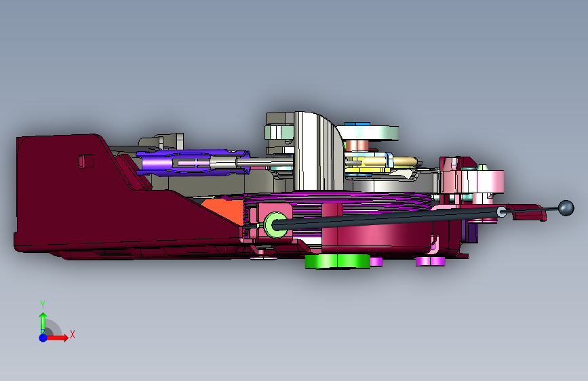Select the gray ball at the rod end

click(x=566, y=207)
